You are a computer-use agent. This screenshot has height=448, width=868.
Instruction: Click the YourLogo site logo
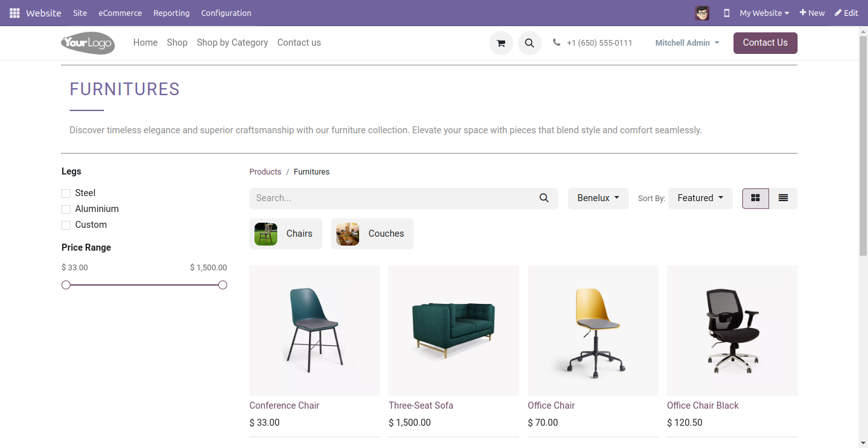click(x=88, y=43)
